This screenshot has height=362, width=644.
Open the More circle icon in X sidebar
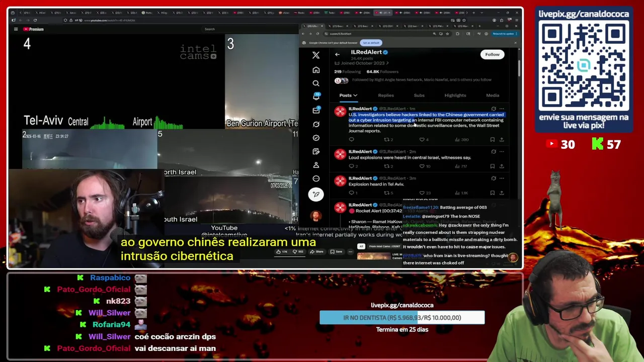tap(316, 178)
